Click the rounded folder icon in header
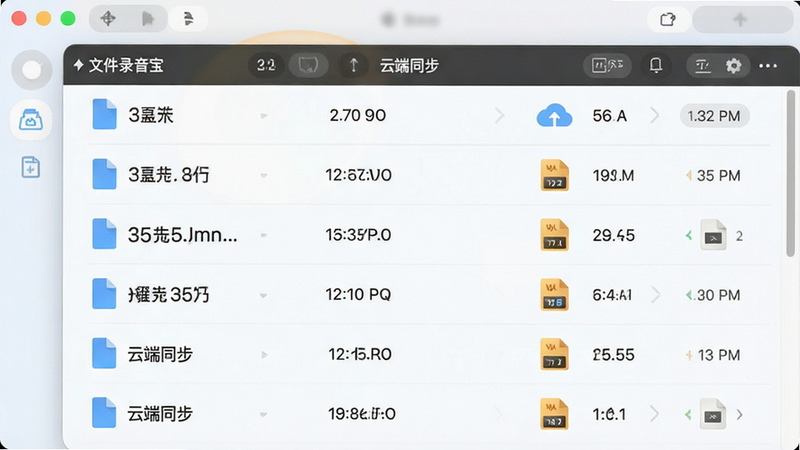 pos(308,65)
